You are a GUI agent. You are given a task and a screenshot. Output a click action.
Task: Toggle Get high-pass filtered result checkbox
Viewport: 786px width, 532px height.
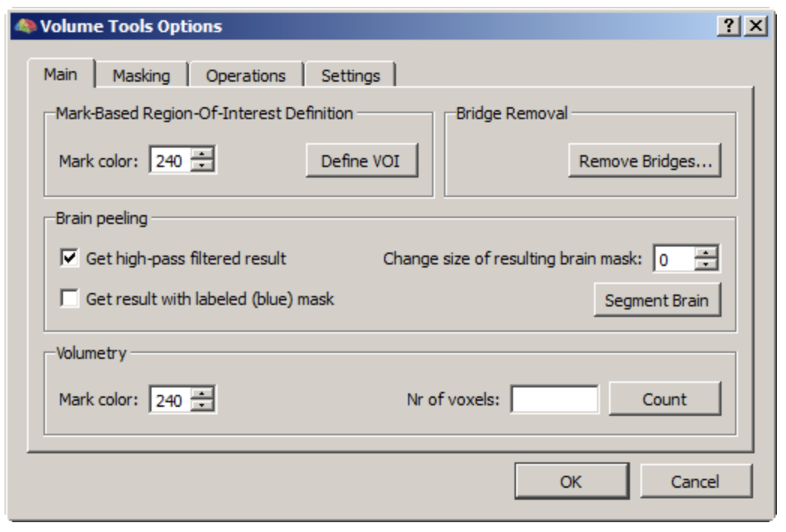point(70,259)
